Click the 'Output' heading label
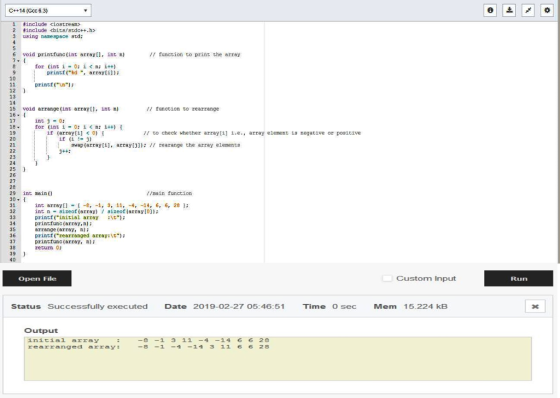 (41, 330)
